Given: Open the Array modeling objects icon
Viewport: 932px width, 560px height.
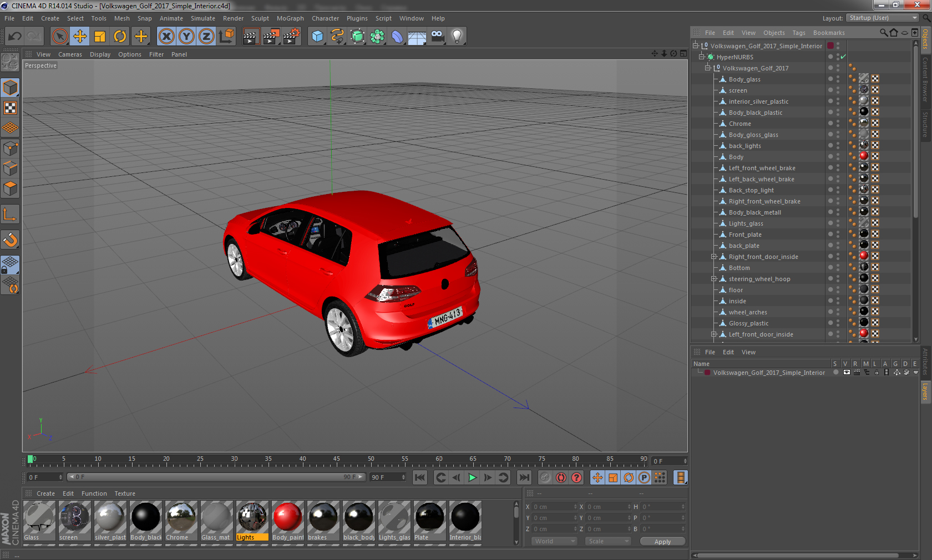Looking at the screenshot, I should [377, 37].
